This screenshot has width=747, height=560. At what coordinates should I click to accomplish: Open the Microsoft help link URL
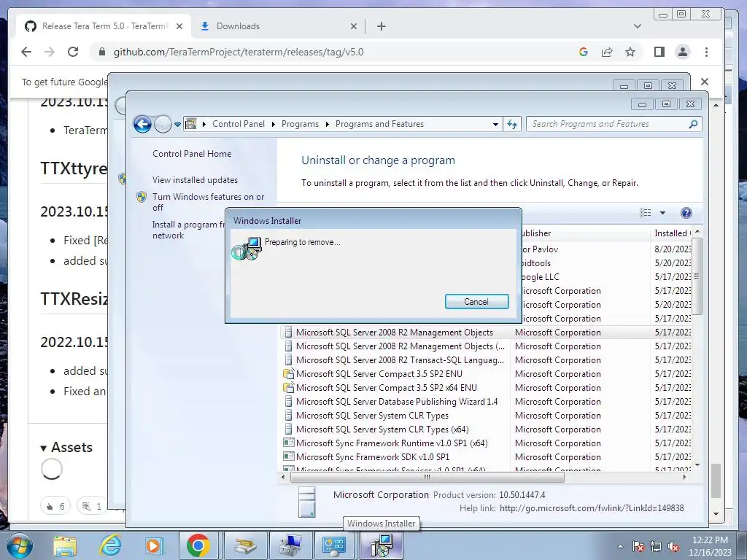(x=592, y=508)
